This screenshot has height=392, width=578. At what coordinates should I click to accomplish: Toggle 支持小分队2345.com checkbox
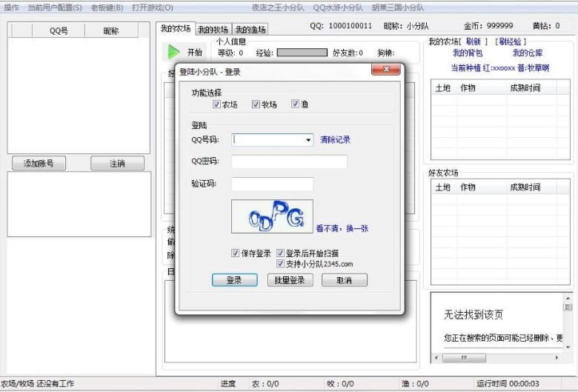click(280, 264)
